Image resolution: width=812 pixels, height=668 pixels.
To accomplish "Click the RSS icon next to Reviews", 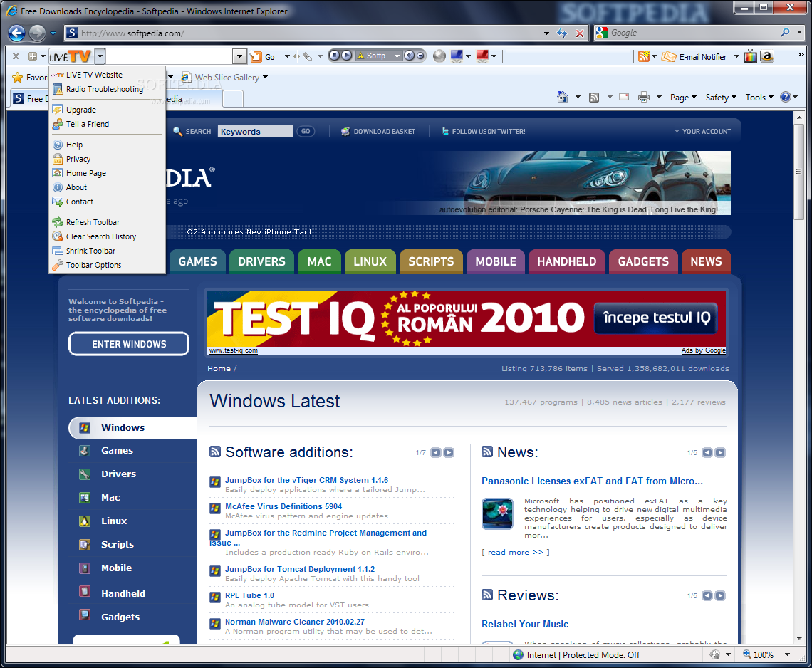I will tap(486, 595).
